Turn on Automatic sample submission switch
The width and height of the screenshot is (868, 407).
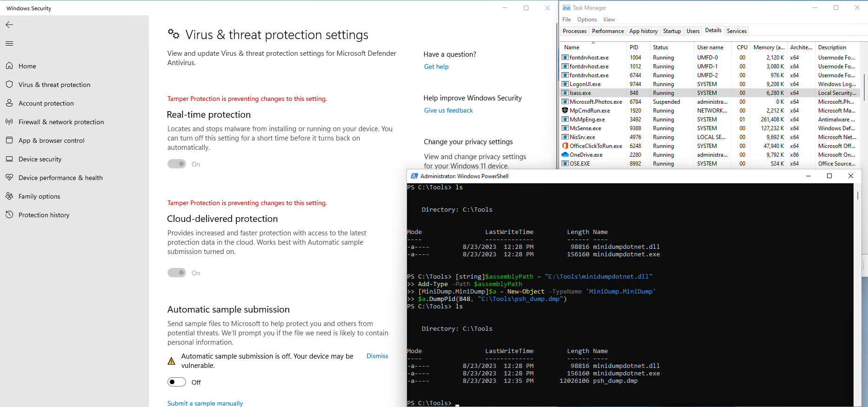click(x=177, y=382)
